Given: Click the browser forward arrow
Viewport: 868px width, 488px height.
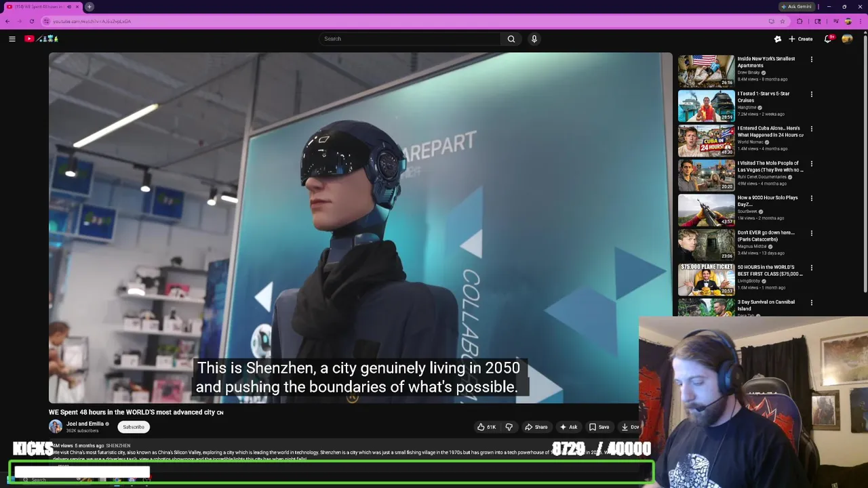Looking at the screenshot, I should (19, 21).
